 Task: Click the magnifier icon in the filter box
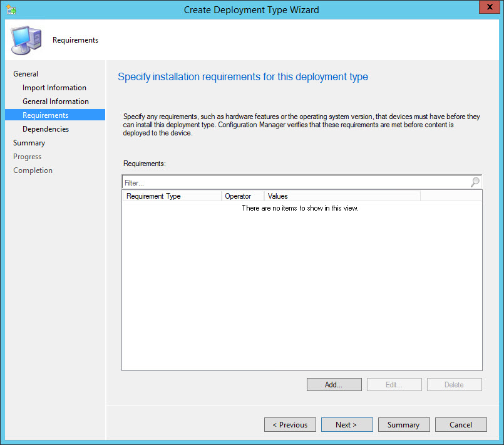click(x=475, y=182)
